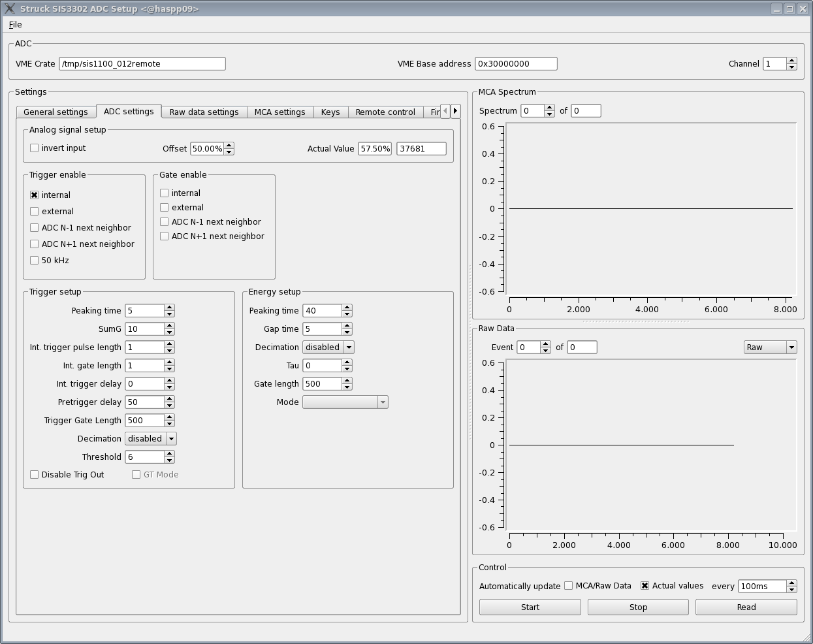Adjust Spectrum number spinner
The image size is (813, 644).
point(550,111)
